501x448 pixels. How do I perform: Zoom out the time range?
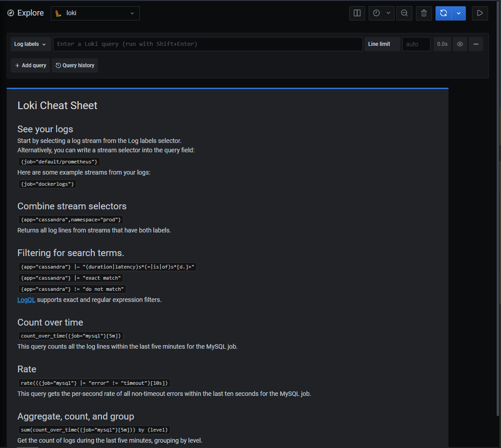(x=404, y=13)
